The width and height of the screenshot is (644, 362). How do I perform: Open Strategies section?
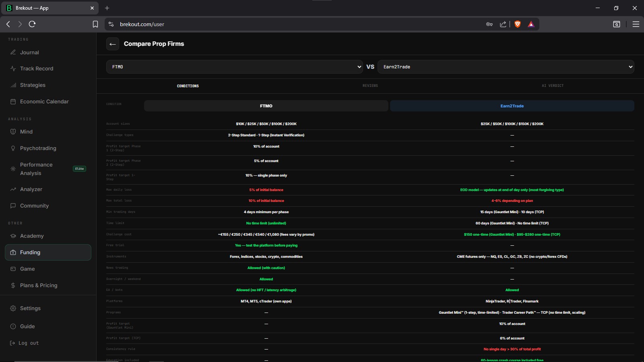pos(48,85)
